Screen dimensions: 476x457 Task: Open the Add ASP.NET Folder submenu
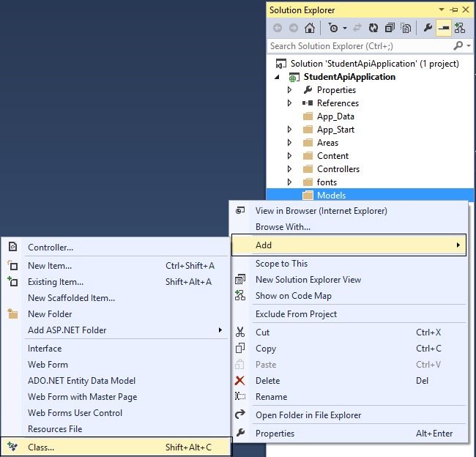coord(116,330)
